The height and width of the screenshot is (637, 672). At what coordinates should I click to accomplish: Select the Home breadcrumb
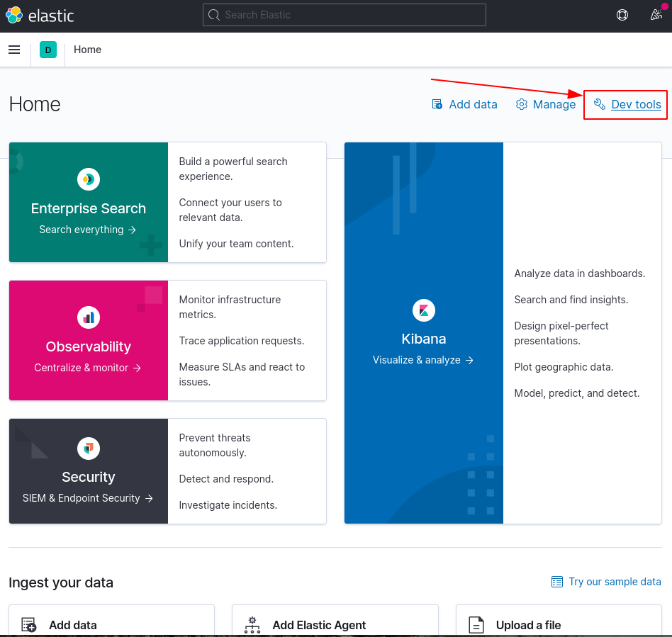[87, 50]
